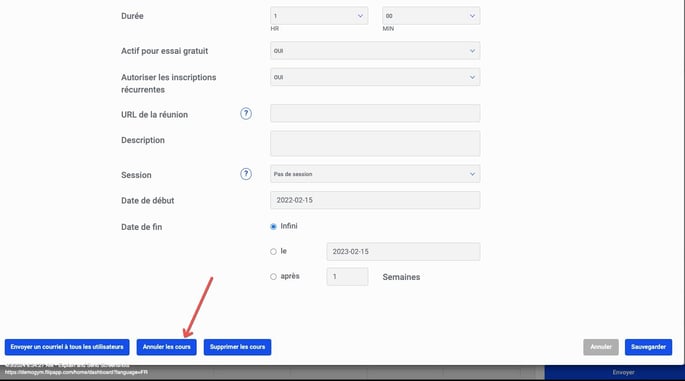685x381 pixels.
Task: Expand the Durée hours dropdown
Action: click(319, 16)
